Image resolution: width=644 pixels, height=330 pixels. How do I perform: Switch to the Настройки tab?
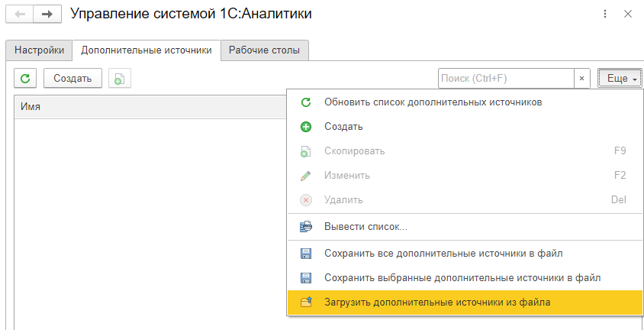[x=40, y=50]
